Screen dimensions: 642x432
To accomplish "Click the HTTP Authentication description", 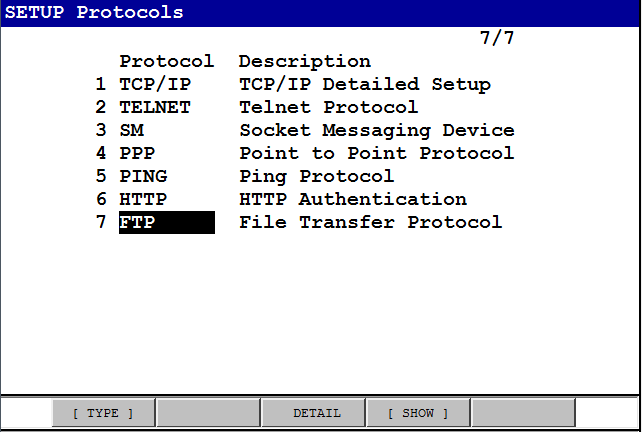I will [353, 199].
